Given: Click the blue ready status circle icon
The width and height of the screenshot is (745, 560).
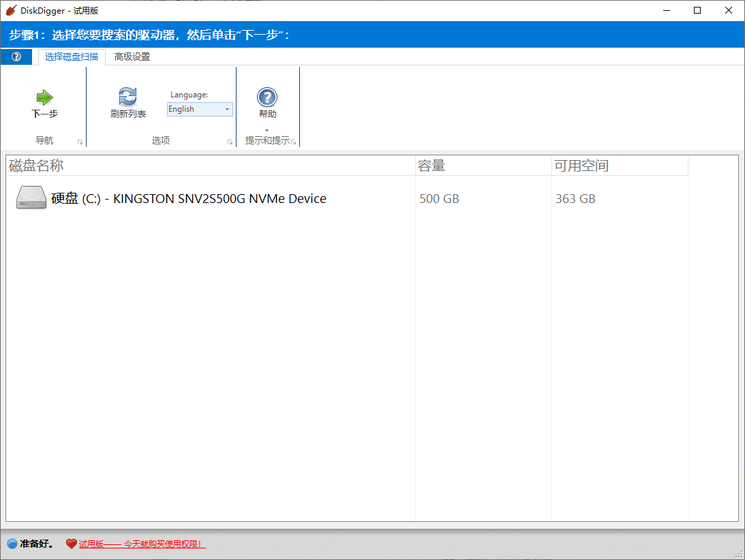Looking at the screenshot, I should [12, 544].
